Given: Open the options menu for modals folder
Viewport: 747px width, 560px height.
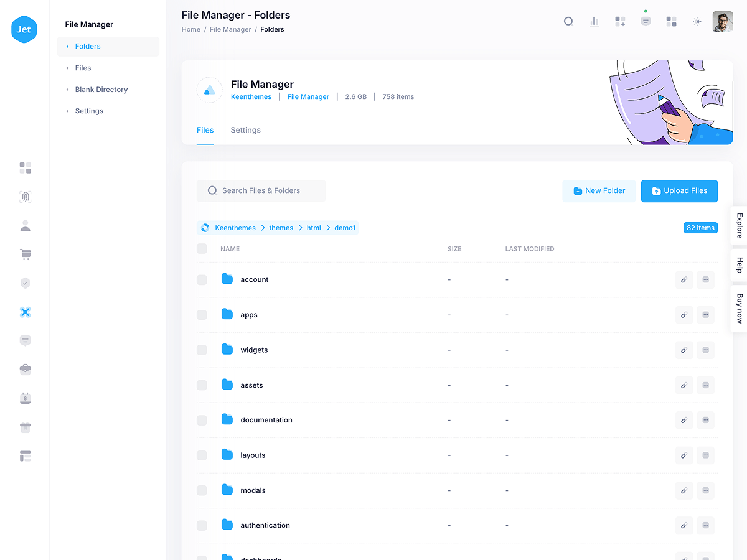Looking at the screenshot, I should tap(705, 491).
